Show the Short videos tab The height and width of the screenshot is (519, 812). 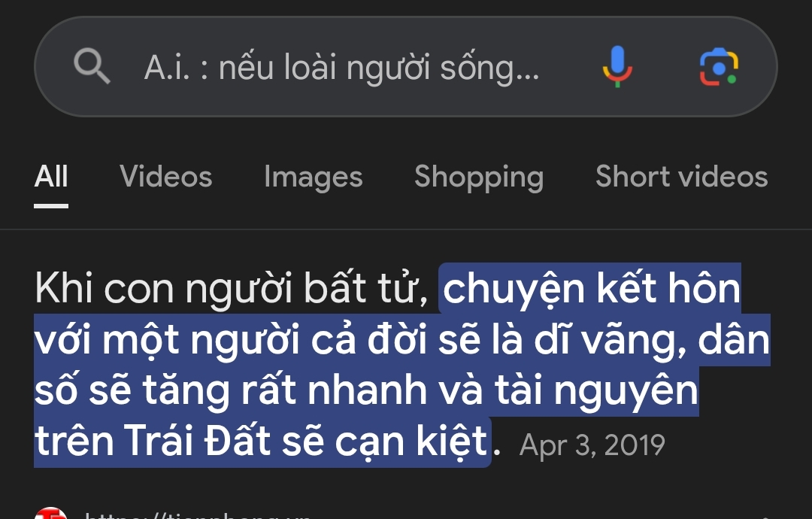click(x=681, y=177)
